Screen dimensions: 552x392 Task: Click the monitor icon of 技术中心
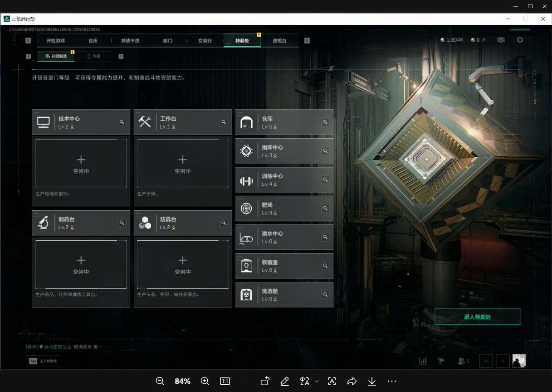[44, 122]
